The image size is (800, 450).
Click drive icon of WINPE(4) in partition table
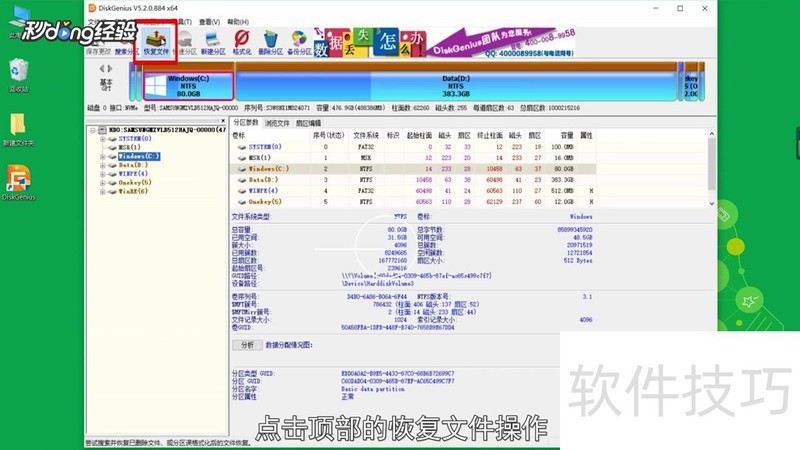pyautogui.click(x=242, y=191)
